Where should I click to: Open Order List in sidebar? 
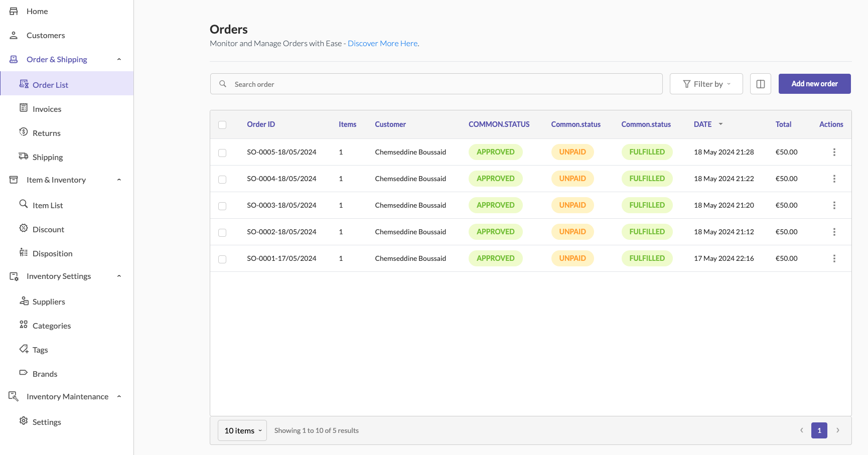67,83
